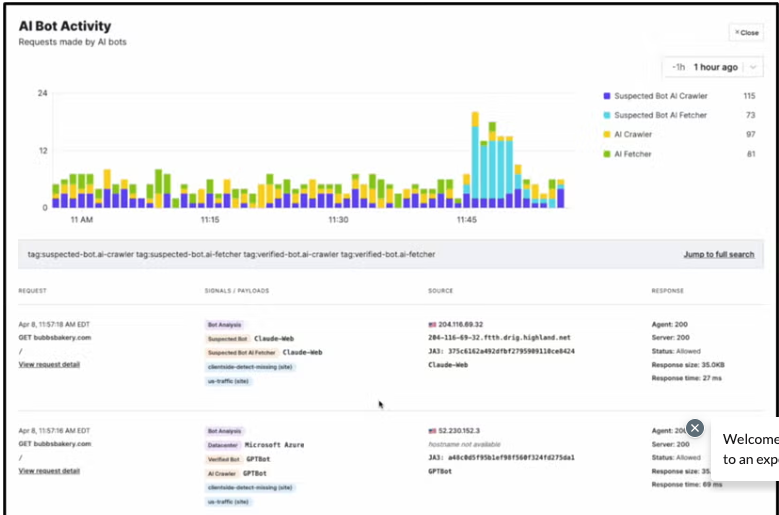This screenshot has width=779, height=515.
Task: Click the 11:30 chart axis label
Action: [x=338, y=220]
